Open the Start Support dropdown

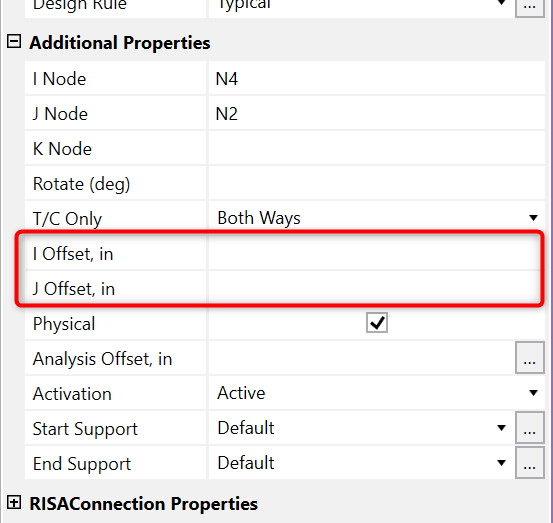click(361, 428)
